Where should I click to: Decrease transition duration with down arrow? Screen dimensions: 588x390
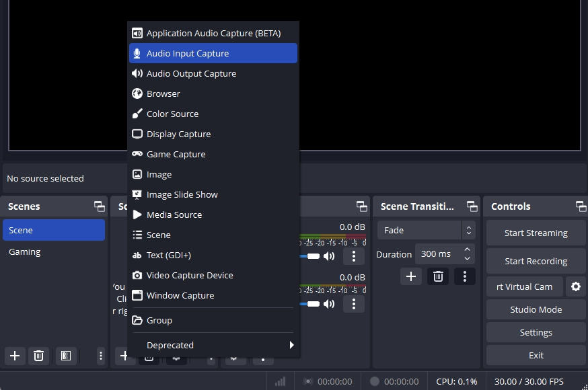(468, 258)
